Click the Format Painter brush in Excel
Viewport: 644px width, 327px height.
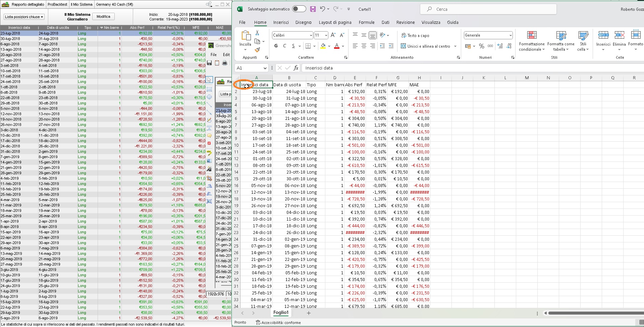click(x=257, y=50)
